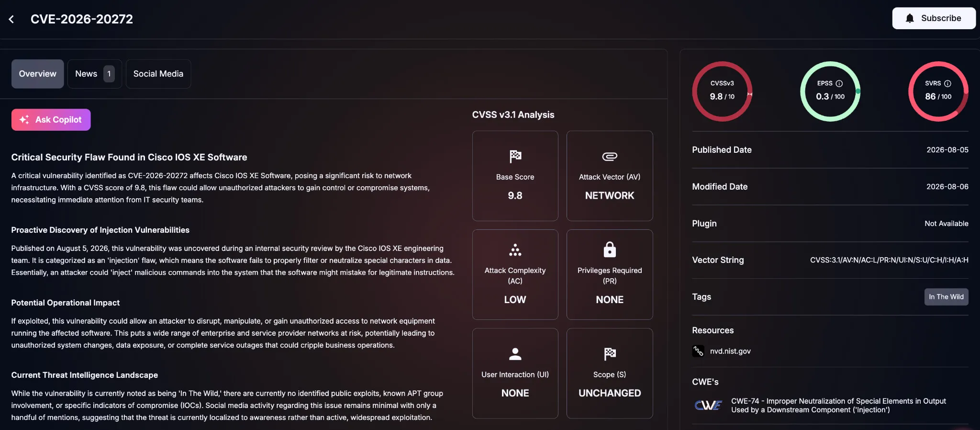Viewport: 980px width, 430px height.
Task: Open the CWE-74 injection entry
Action: (x=838, y=406)
